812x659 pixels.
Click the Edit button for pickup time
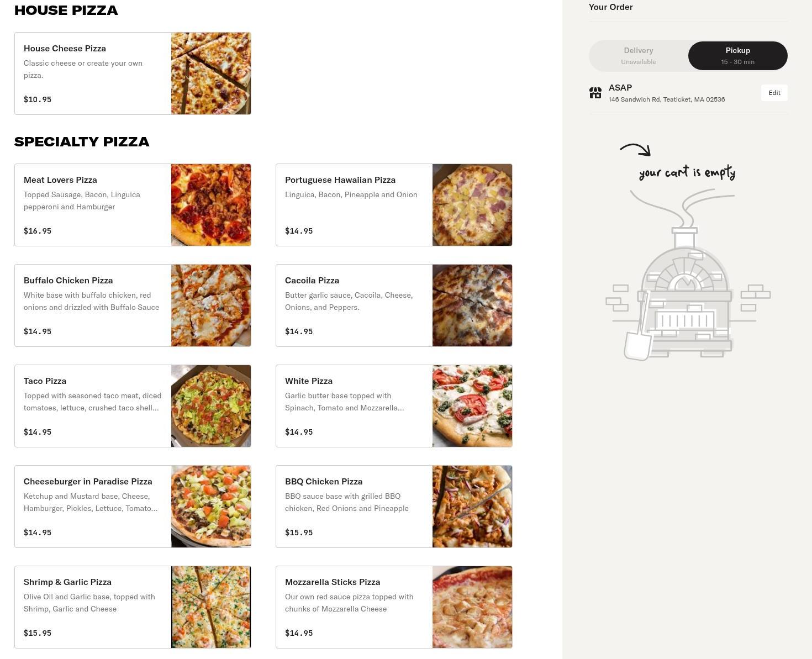coord(774,93)
